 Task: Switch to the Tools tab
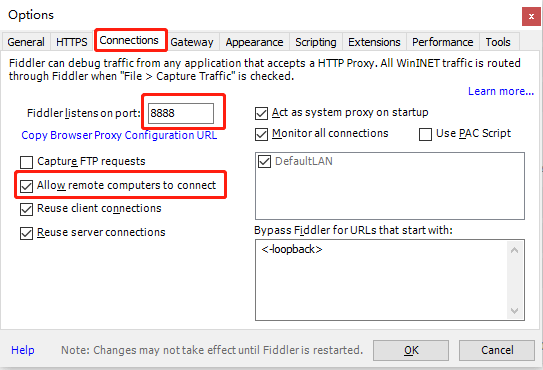point(498,42)
